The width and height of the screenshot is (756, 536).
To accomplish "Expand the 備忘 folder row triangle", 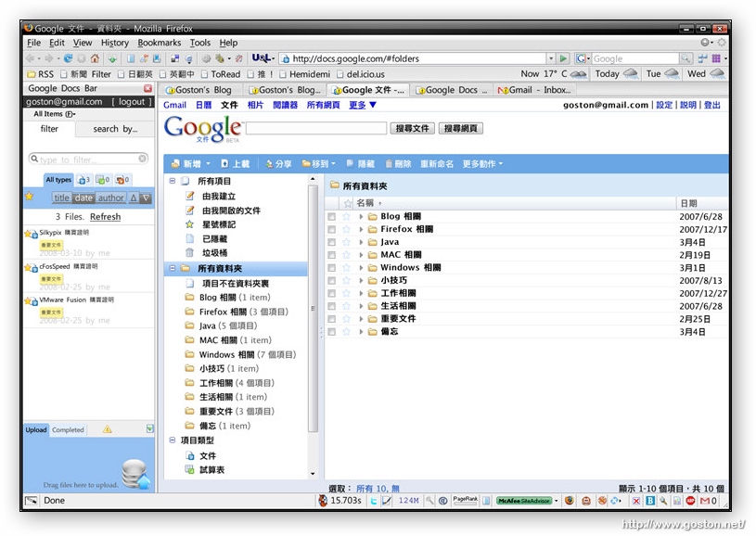I will (x=361, y=332).
